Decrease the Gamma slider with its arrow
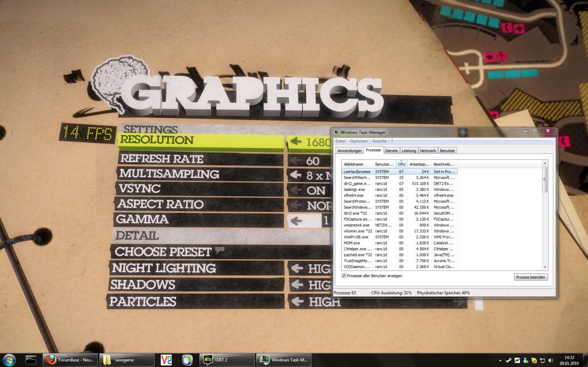Image resolution: width=588 pixels, height=367 pixels. (x=296, y=221)
